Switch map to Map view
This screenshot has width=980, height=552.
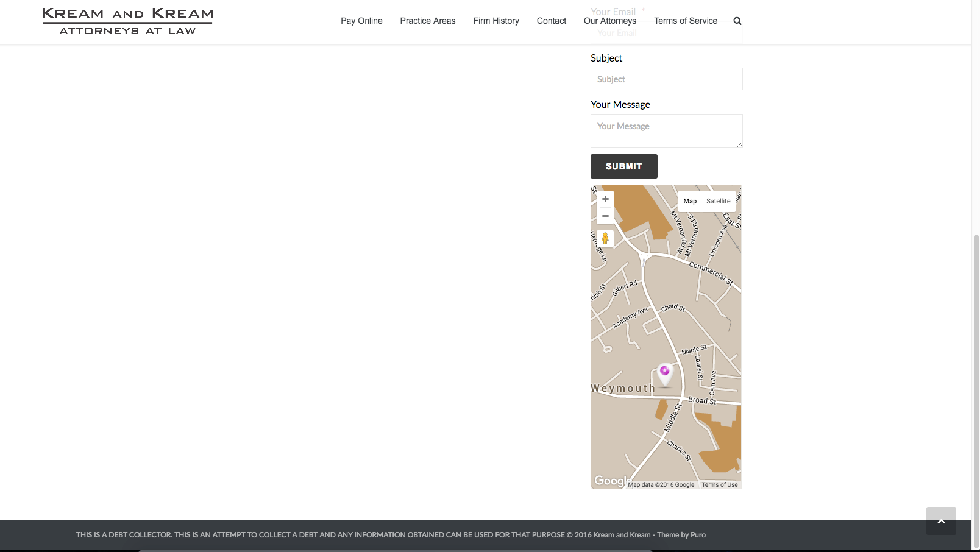[690, 201]
